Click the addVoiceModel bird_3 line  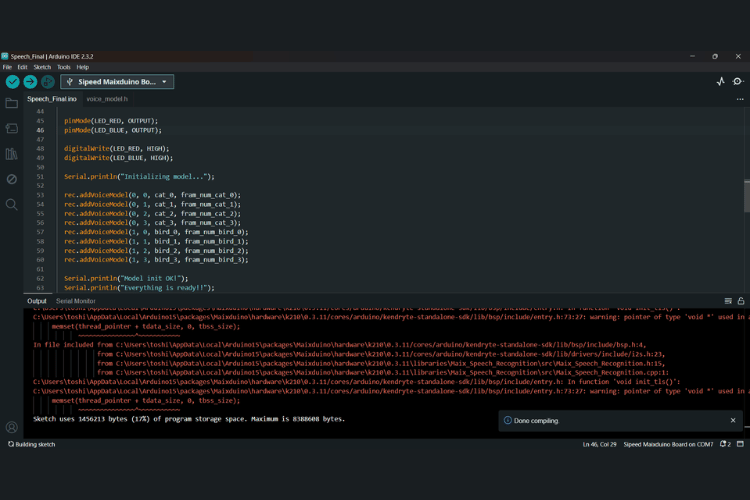(156, 260)
